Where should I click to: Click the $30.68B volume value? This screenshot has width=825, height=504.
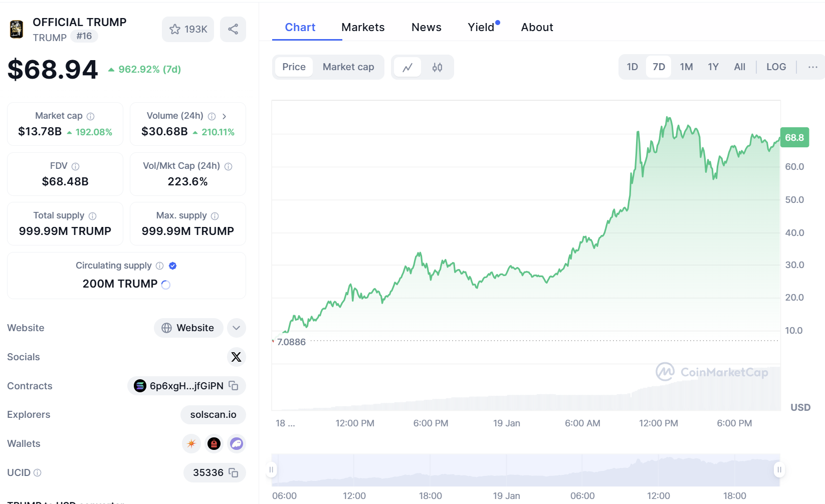coord(164,132)
